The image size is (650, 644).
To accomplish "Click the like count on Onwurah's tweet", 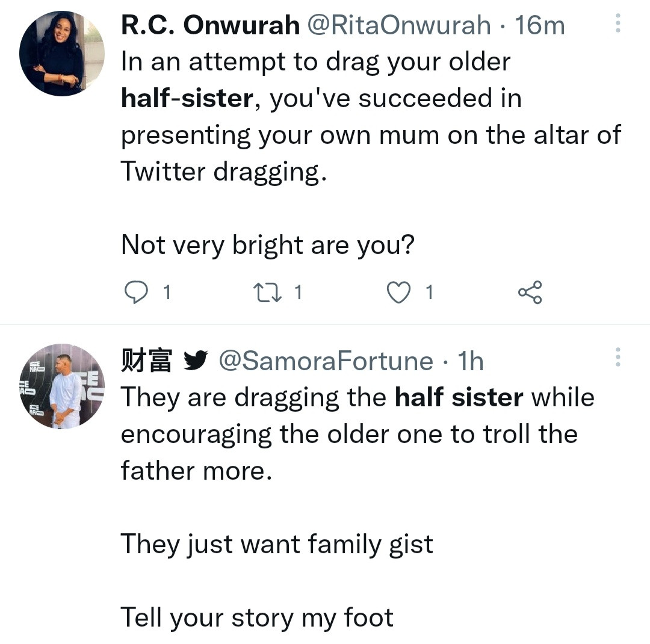I will point(429,293).
